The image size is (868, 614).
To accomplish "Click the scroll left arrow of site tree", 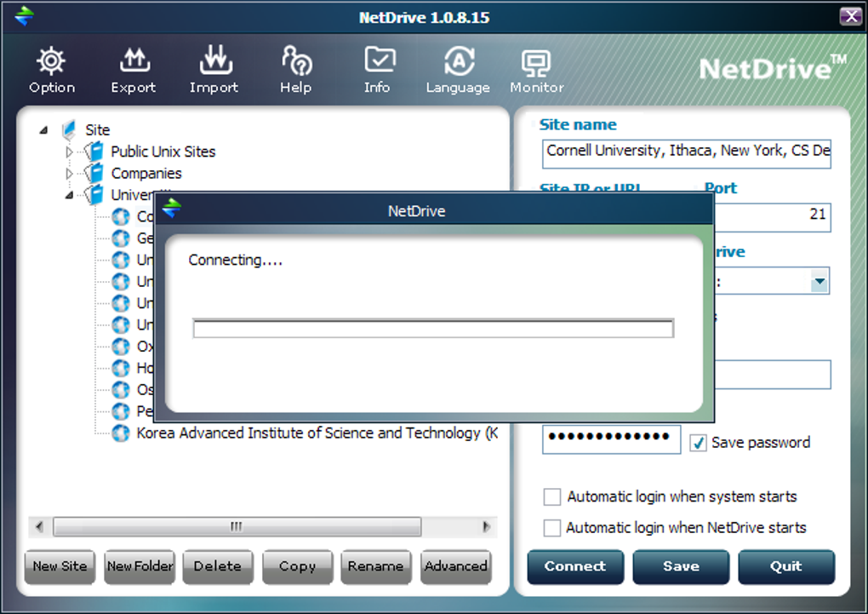I will [39, 526].
